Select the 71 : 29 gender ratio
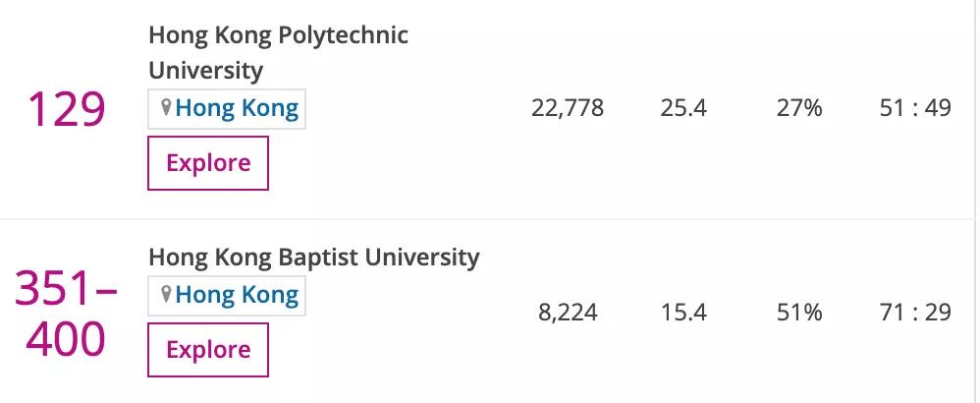Screen dimensions: 980x403 (915, 314)
